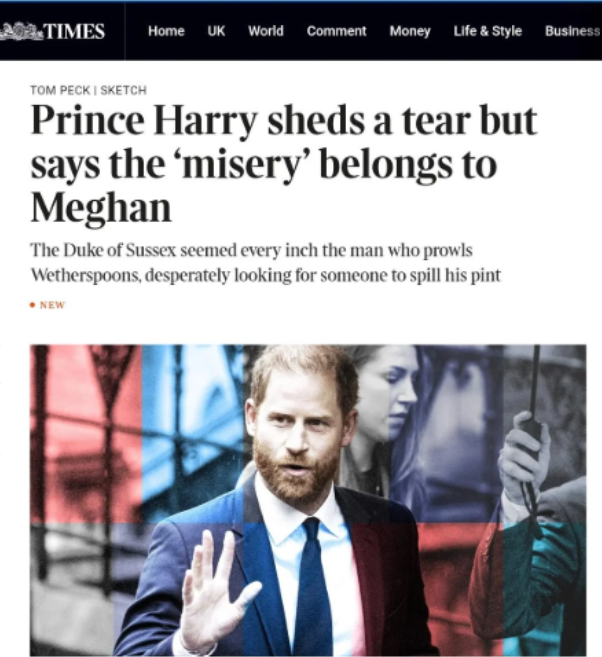Click the orange NEW dot indicator
Image resolution: width=602 pixels, height=657 pixels.
(33, 305)
